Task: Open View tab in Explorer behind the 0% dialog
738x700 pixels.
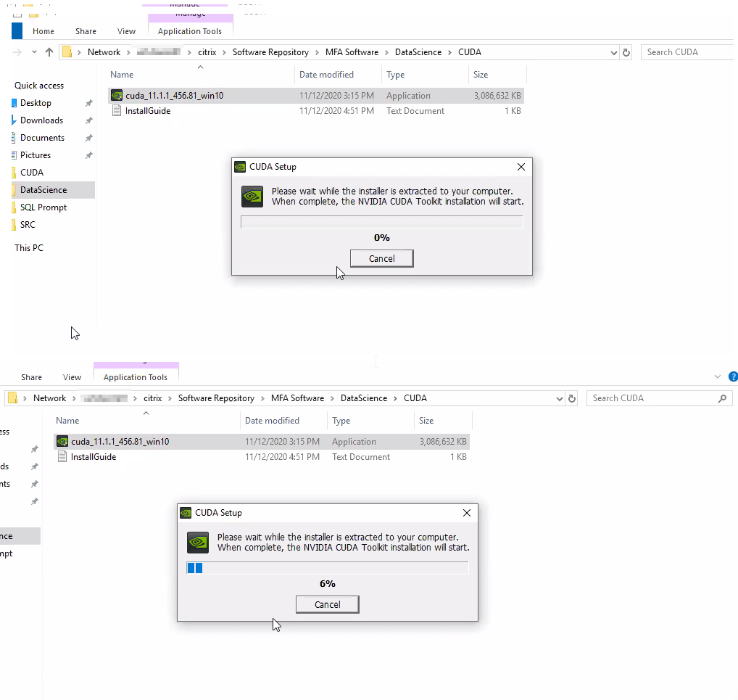Action: click(126, 31)
